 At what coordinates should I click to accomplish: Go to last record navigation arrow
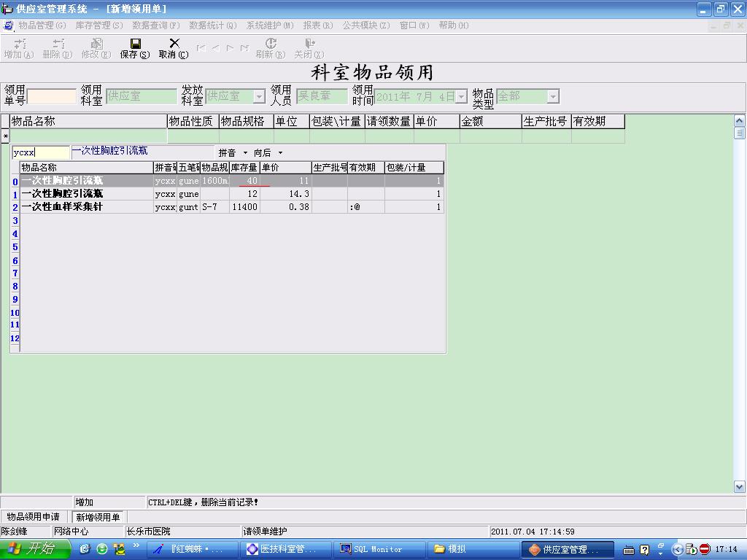[x=244, y=47]
